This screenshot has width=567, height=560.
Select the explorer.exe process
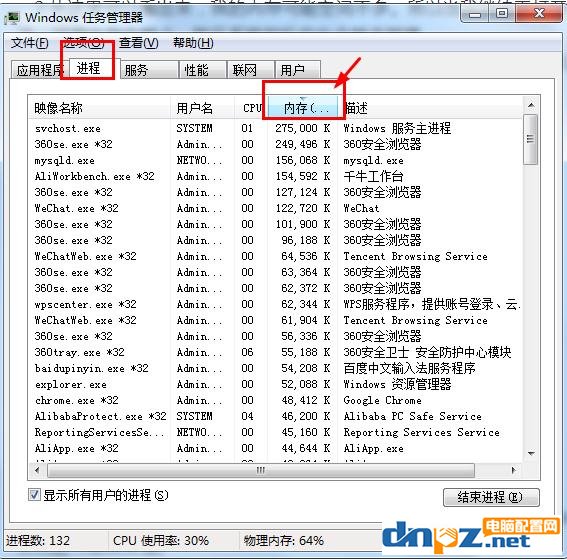click(x=71, y=384)
